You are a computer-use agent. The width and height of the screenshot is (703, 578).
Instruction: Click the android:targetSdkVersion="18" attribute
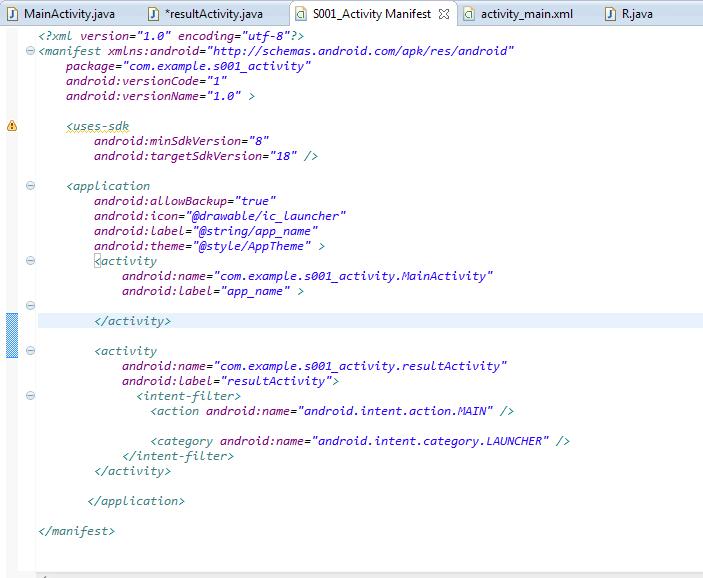[x=195, y=156]
